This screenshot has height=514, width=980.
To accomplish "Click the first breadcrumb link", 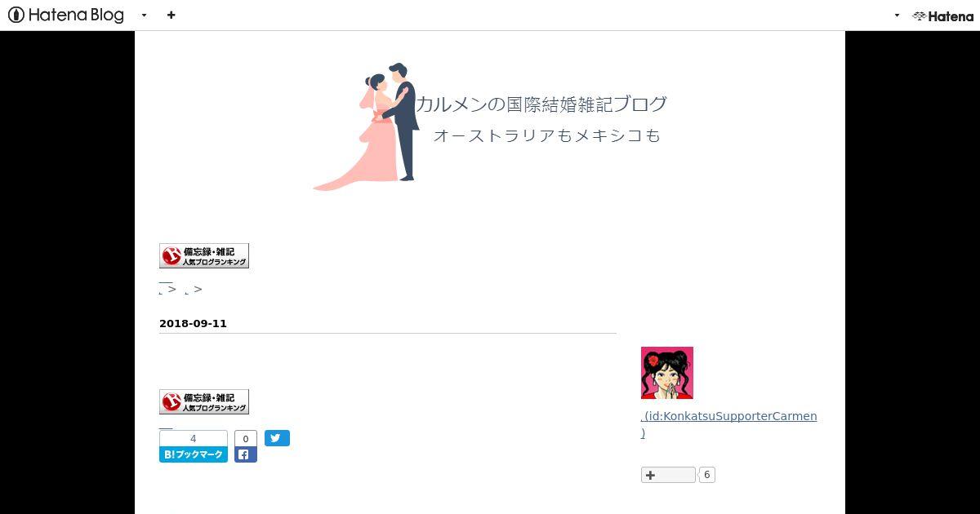I will tap(166, 288).
